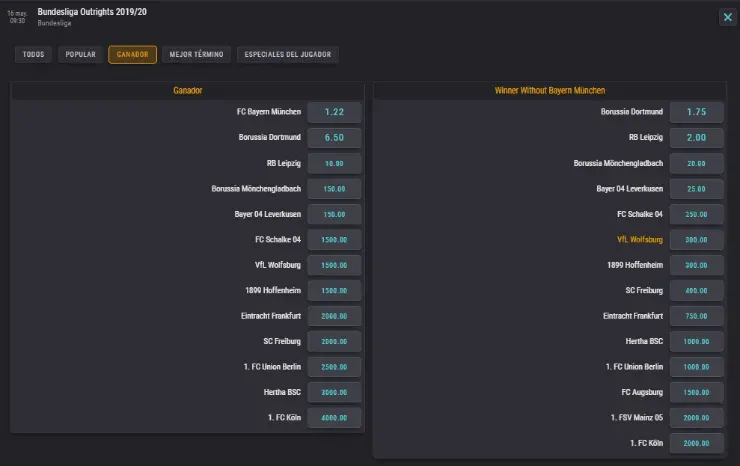Select Hertha BSC Ganador odds 3000.00
The height and width of the screenshot is (466, 740).
click(x=334, y=393)
